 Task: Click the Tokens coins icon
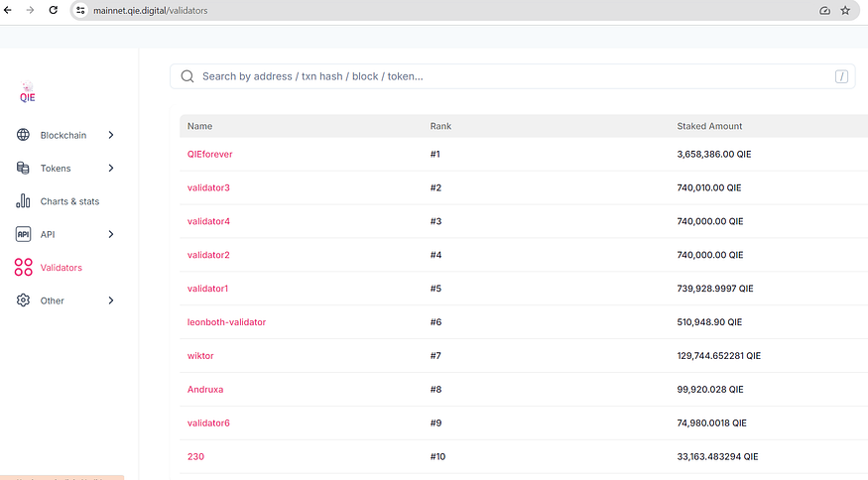click(23, 168)
